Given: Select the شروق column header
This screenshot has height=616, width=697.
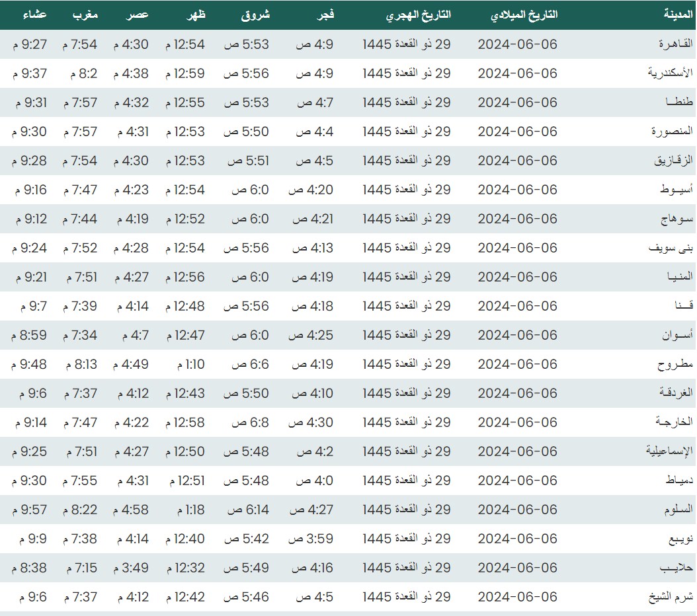Looking at the screenshot, I should coord(257,15).
